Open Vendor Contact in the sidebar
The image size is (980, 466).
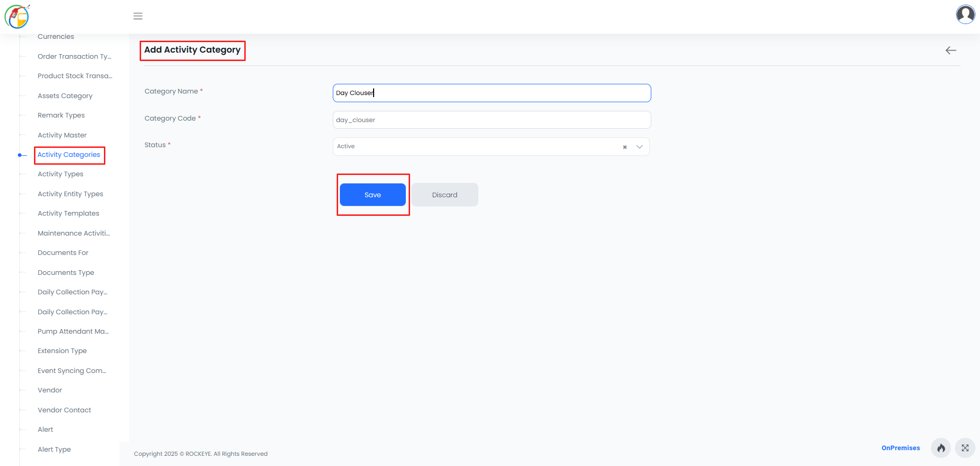point(64,410)
